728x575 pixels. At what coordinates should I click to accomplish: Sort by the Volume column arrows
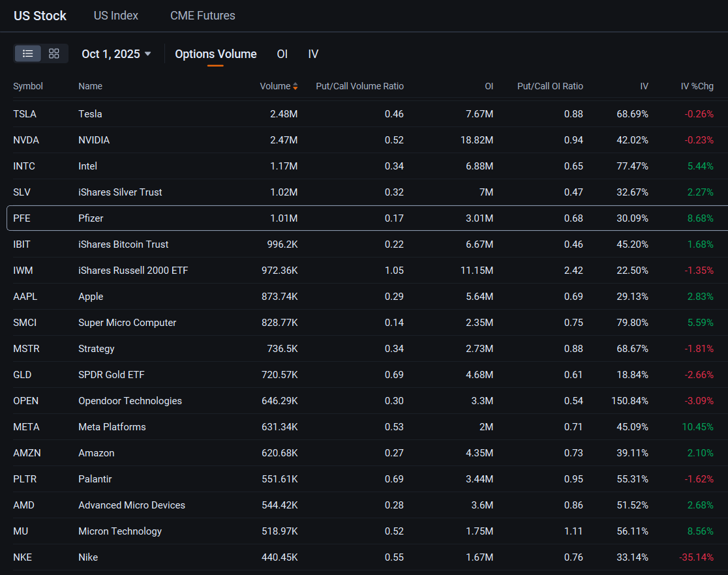point(296,86)
